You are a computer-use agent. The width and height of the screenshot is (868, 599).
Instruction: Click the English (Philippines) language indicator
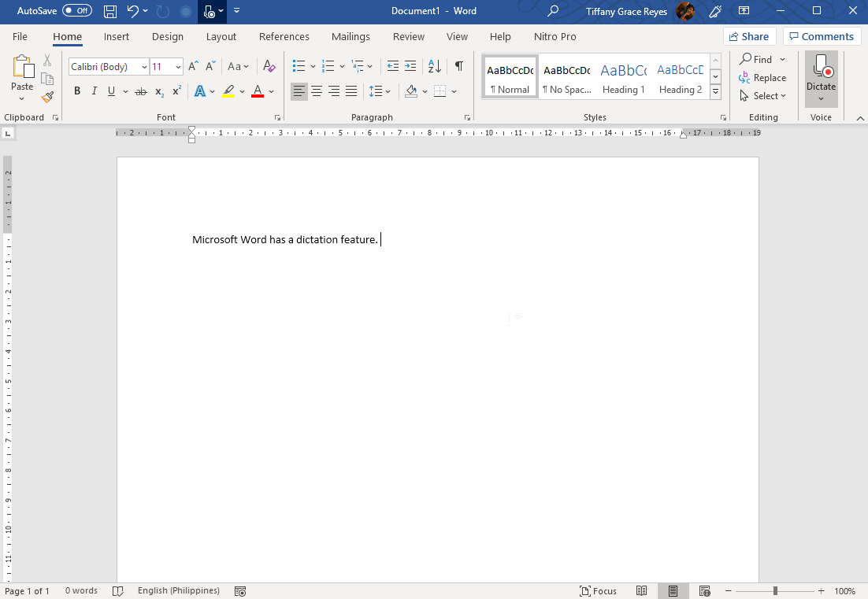(x=178, y=590)
